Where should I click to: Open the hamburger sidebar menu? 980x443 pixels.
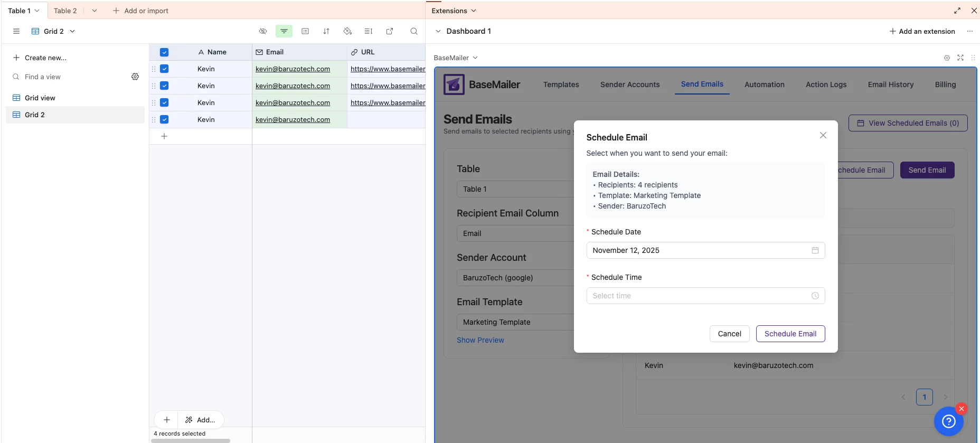(16, 31)
